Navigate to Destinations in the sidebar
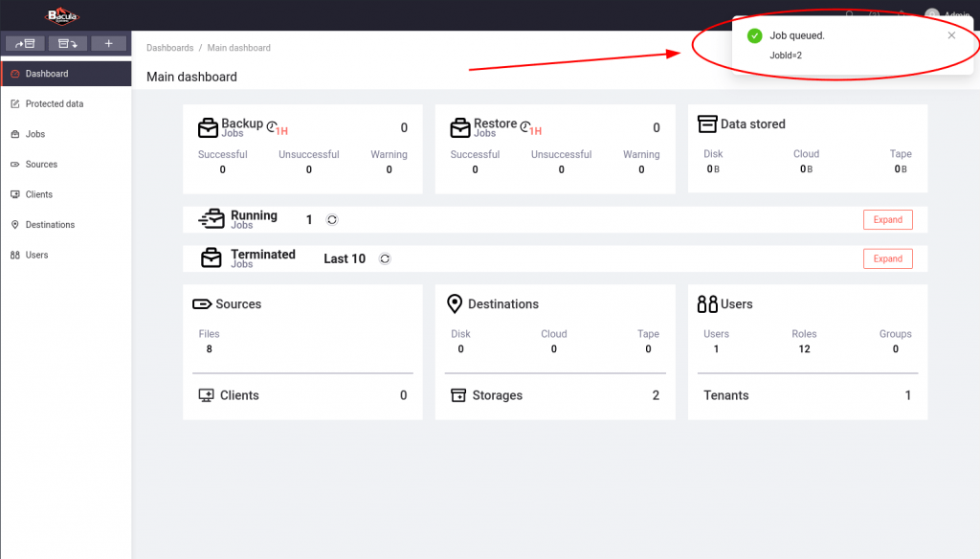This screenshot has height=559, width=980. coord(50,225)
